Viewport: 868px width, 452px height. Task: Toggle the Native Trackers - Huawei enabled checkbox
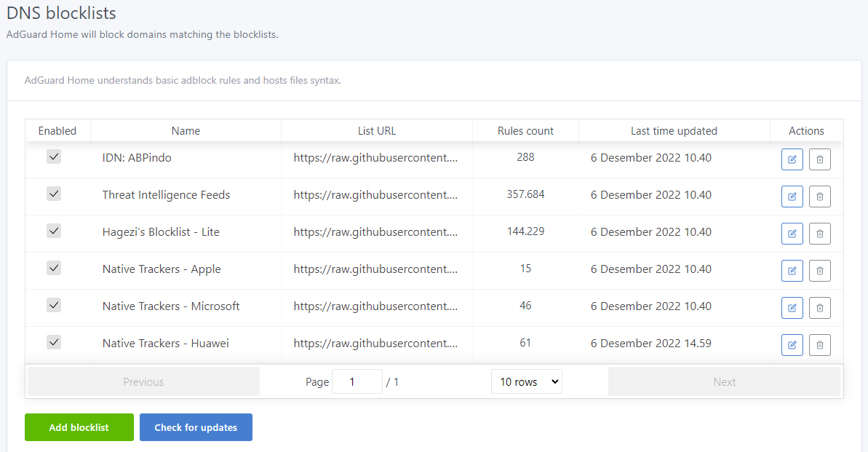(x=53, y=341)
